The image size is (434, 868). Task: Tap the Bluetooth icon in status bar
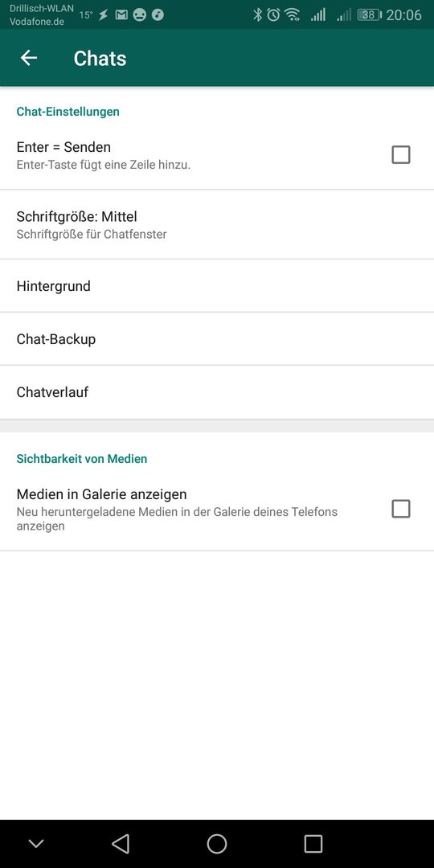pyautogui.click(x=257, y=15)
